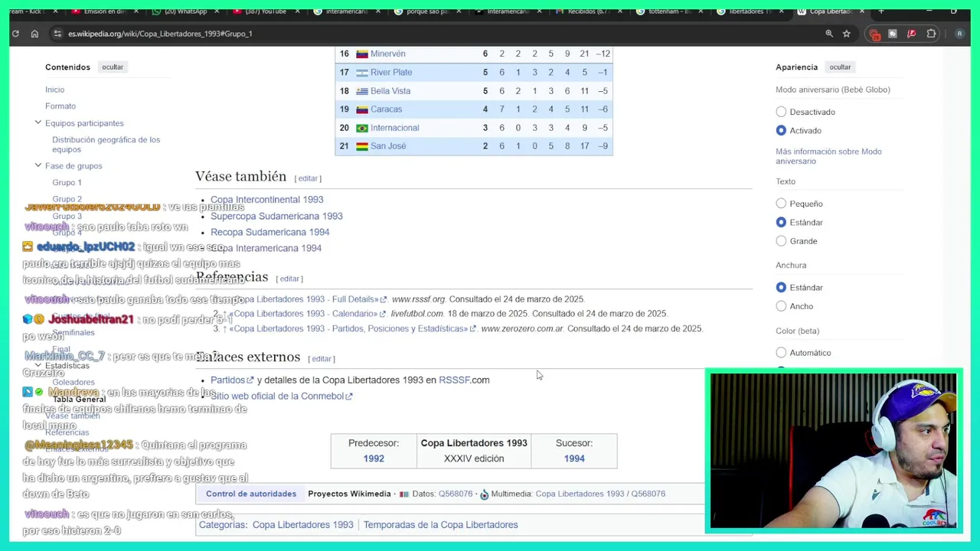
Task: Open the gray square extension icon
Action: point(893,34)
